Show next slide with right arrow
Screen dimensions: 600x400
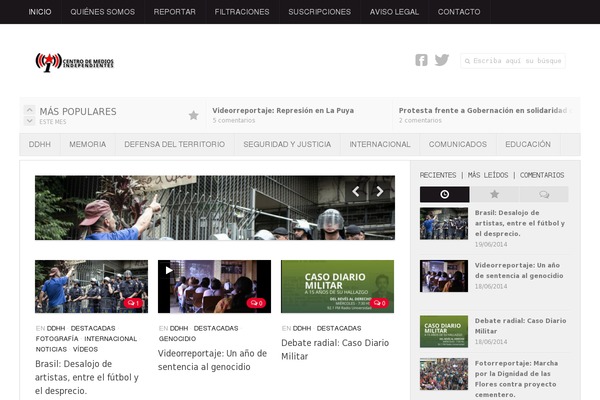pos(380,191)
